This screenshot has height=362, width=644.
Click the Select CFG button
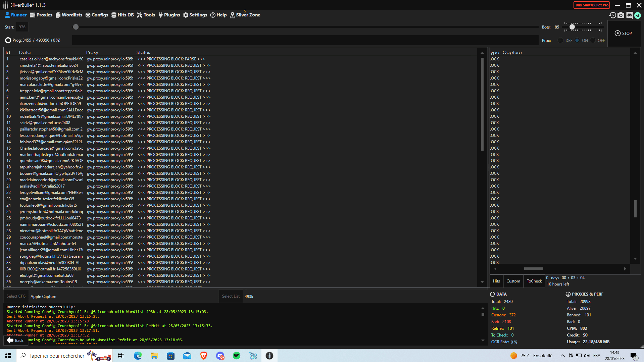coord(16,296)
